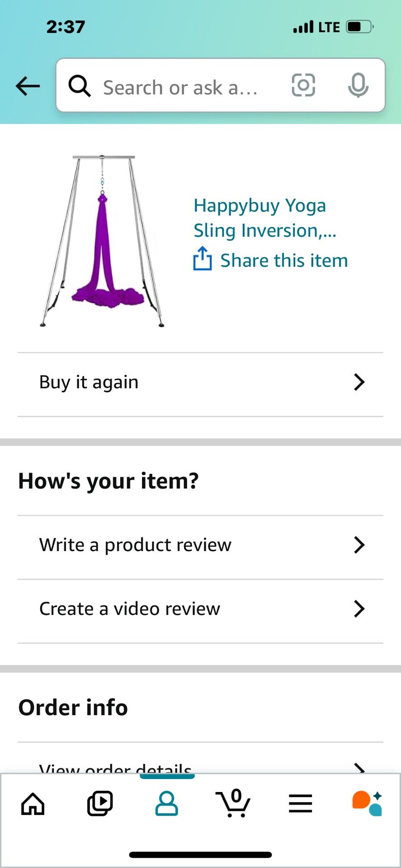Tap the share item icon
This screenshot has width=401, height=868.
(x=203, y=259)
